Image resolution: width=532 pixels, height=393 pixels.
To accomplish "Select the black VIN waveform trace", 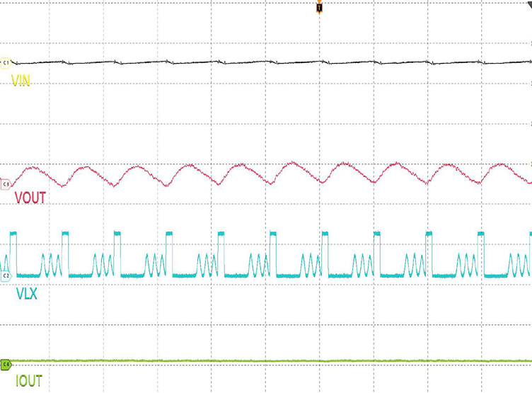I will [212, 62].
